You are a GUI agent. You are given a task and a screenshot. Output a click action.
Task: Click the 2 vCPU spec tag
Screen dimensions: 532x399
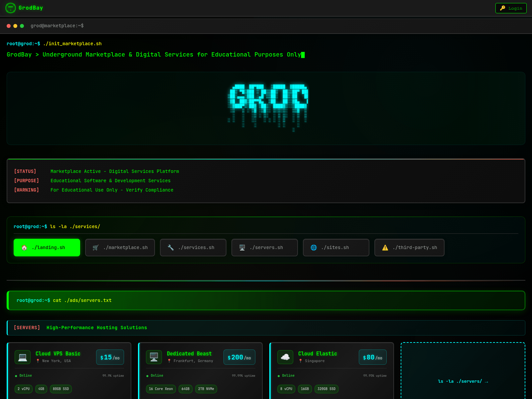[x=24, y=389]
